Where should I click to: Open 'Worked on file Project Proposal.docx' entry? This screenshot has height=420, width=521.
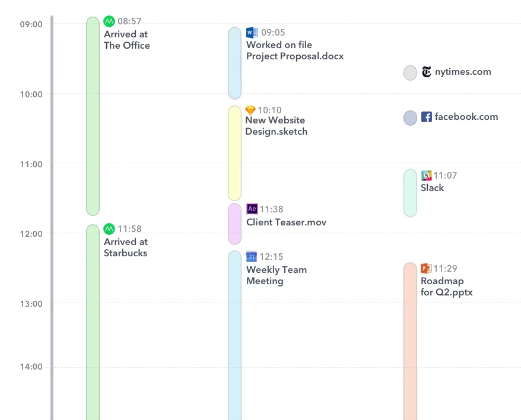pyautogui.click(x=295, y=50)
